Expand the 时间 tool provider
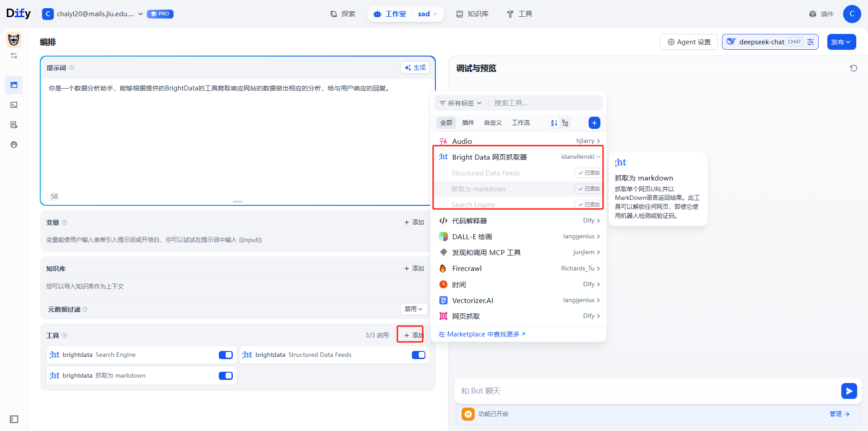The width and height of the screenshot is (868, 431). 519,284
